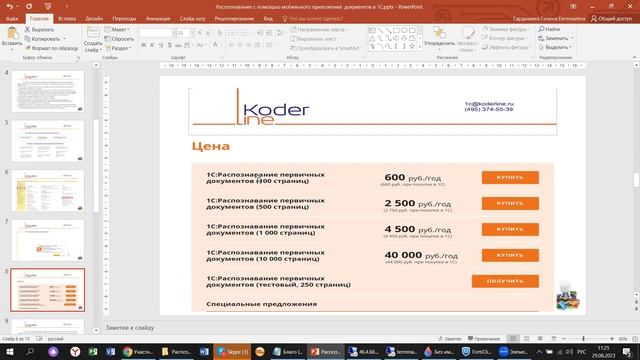The image size is (640, 360).
Task: Open the Переходы (Transitions) tab
Action: pos(124,18)
